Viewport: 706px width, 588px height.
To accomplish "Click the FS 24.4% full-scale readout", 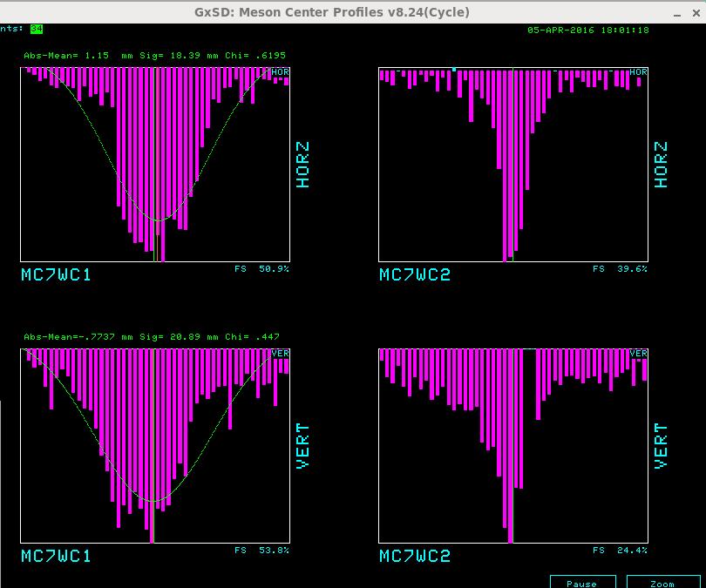I will [x=621, y=551].
